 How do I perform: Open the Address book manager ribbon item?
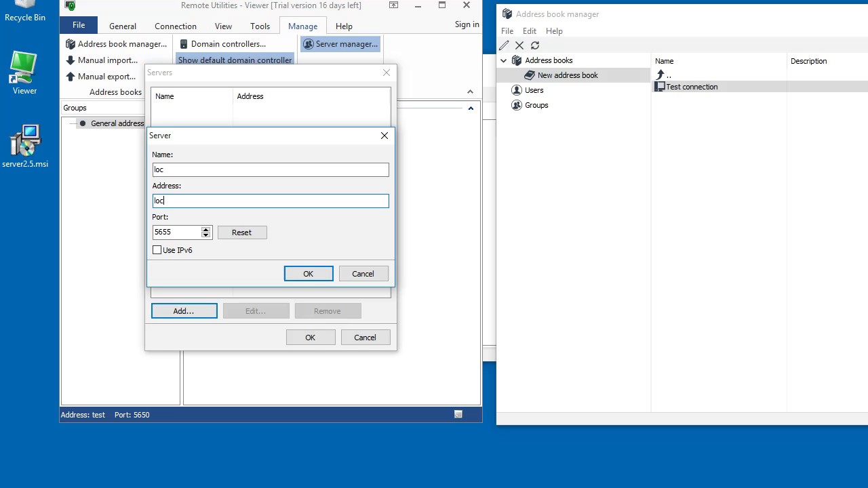(116, 44)
